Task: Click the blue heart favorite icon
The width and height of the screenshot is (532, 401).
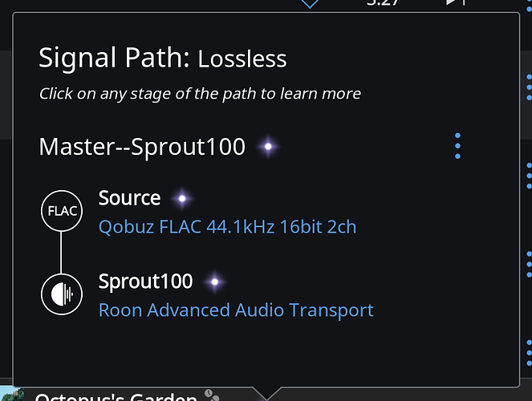Action: point(310,3)
